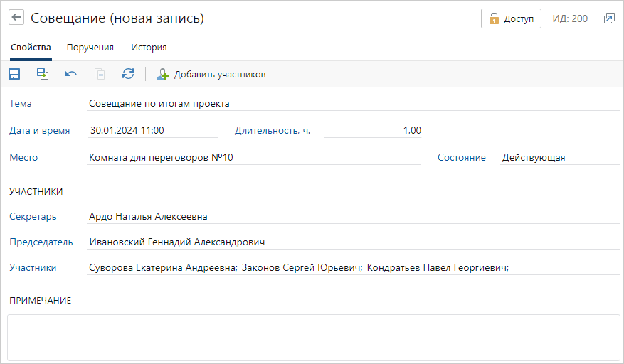The image size is (624, 364).
Task: Click the Copy record icon
Action: coord(100,74)
